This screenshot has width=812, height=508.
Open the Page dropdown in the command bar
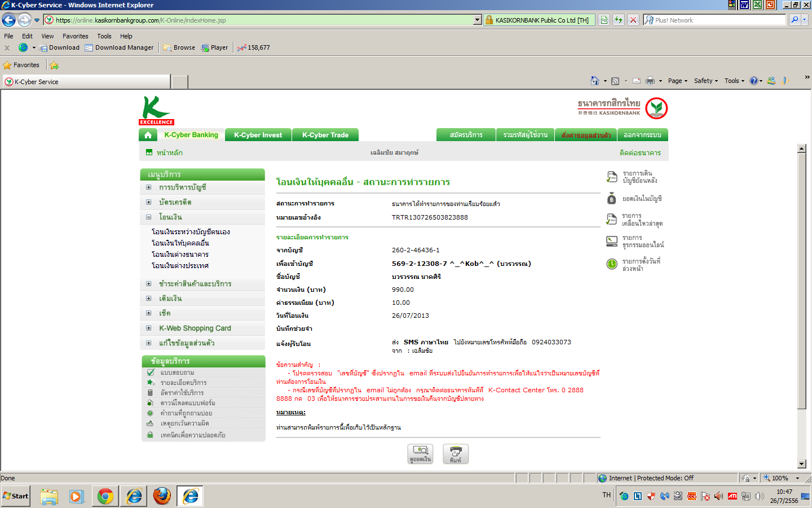[677, 81]
